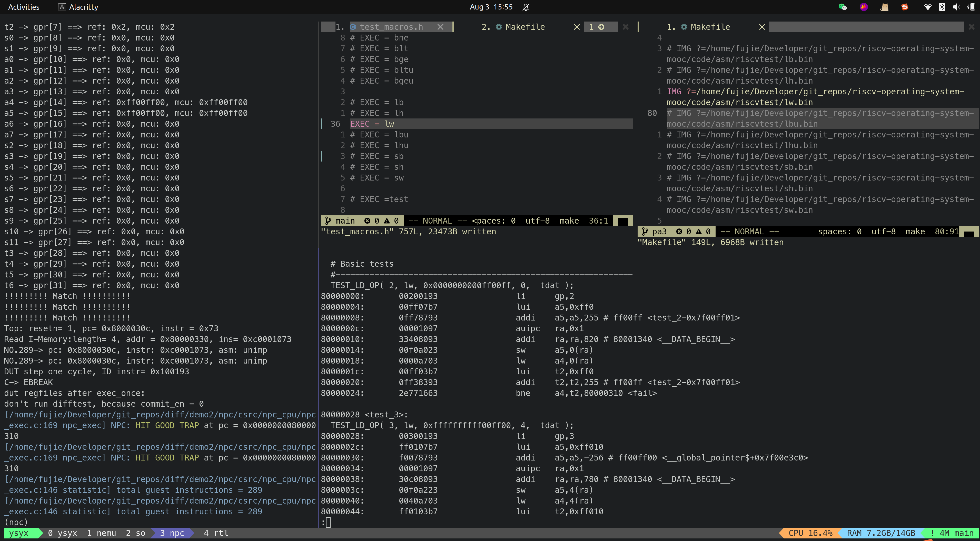Click the (npc) prompt line

click(16, 522)
